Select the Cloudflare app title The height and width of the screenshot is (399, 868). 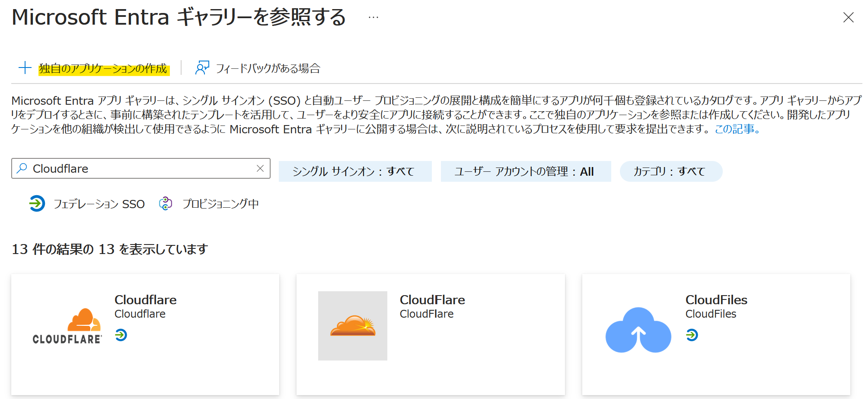[x=145, y=299]
